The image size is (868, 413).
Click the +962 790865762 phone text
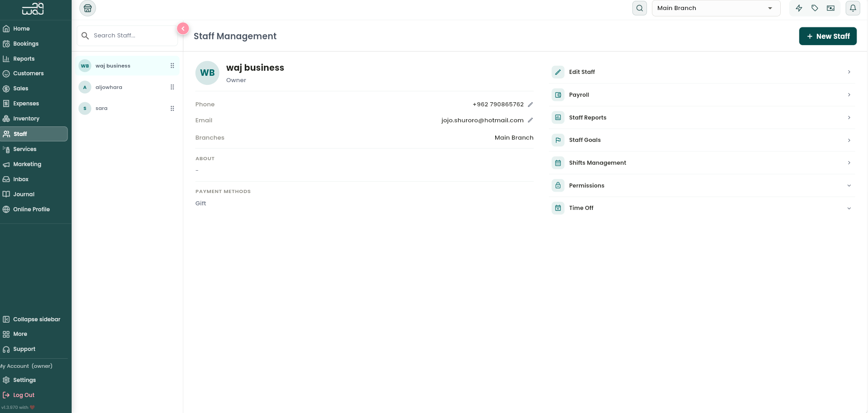coord(498,105)
